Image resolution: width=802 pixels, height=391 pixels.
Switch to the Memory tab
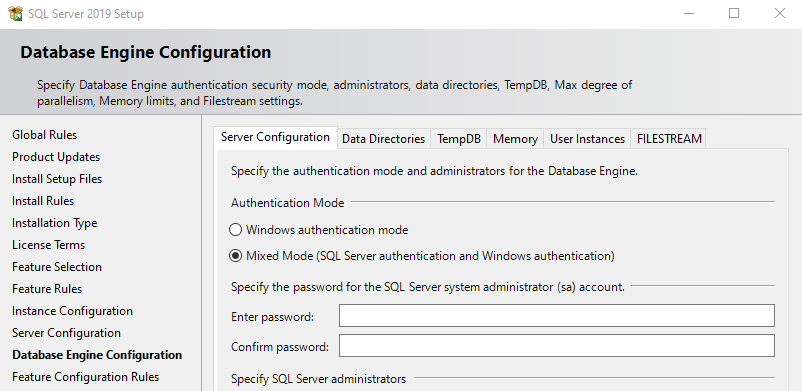pyautogui.click(x=515, y=139)
